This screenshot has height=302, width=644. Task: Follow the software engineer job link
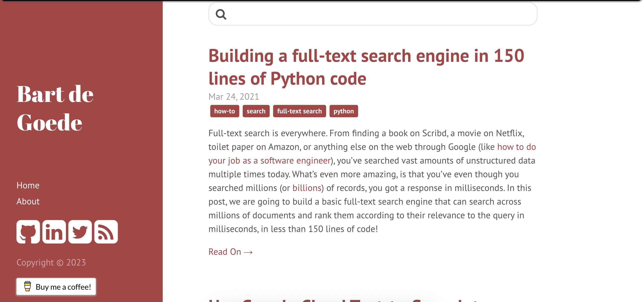pos(269,161)
